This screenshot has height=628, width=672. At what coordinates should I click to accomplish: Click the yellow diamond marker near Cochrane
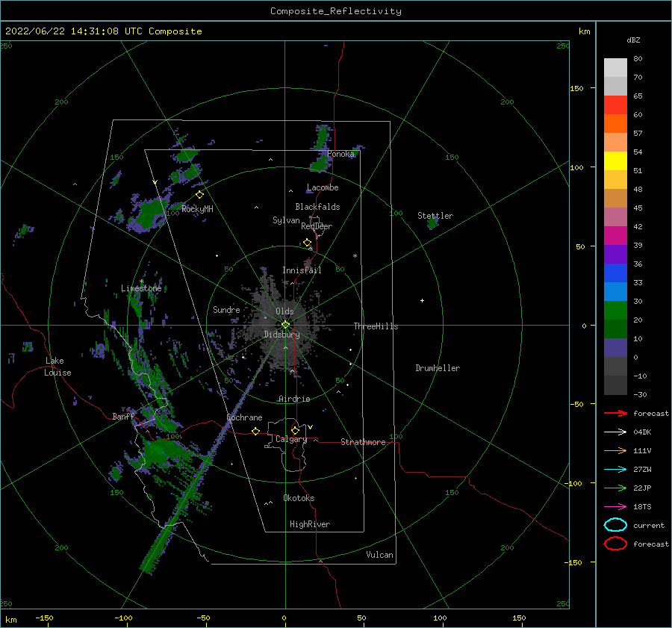pos(255,431)
